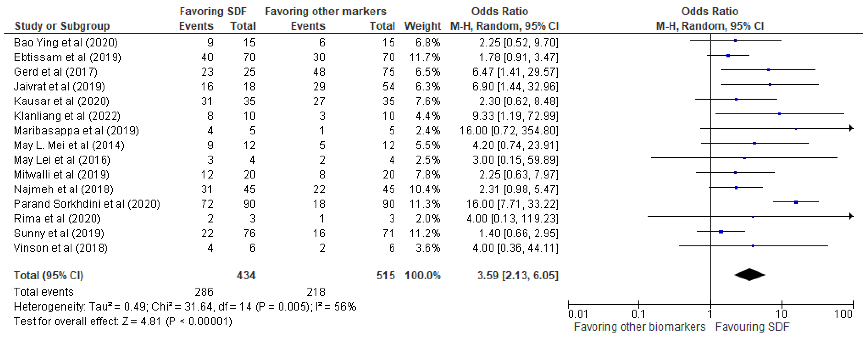Click the Heterogeneity statistics line
This screenshot has width=868, height=340.
185,307
